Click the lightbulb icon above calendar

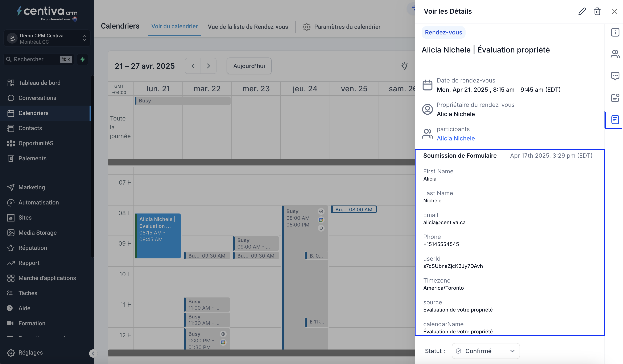[x=404, y=66]
